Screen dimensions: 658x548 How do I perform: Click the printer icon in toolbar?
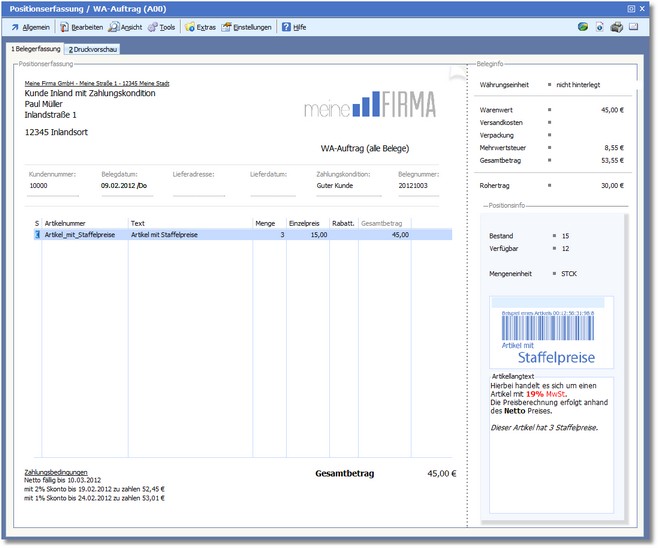coord(617,27)
